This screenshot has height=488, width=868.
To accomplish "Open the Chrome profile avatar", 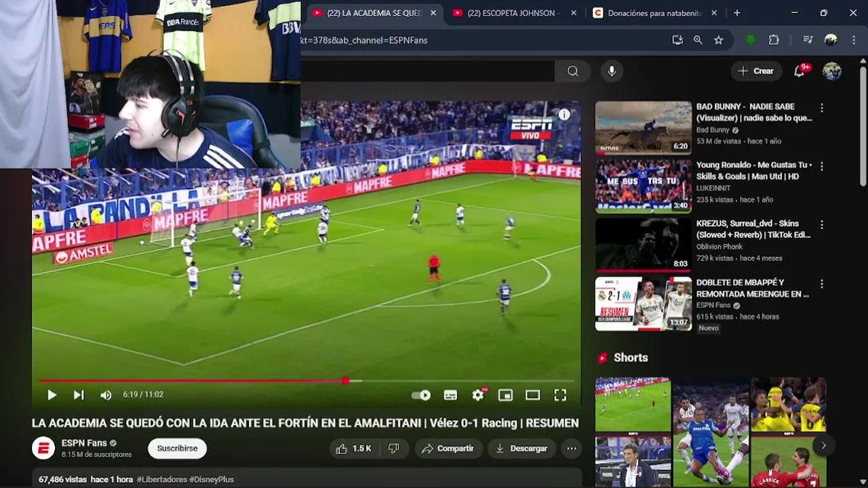I will pyautogui.click(x=831, y=40).
